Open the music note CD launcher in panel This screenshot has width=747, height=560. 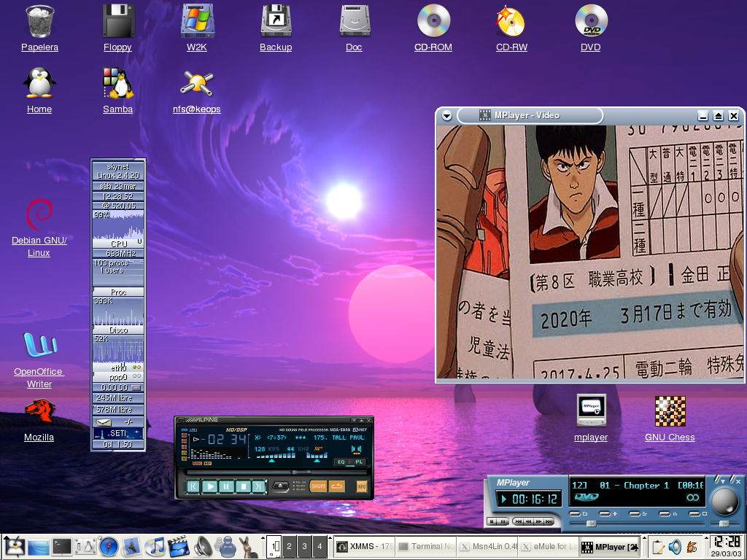(x=155, y=547)
